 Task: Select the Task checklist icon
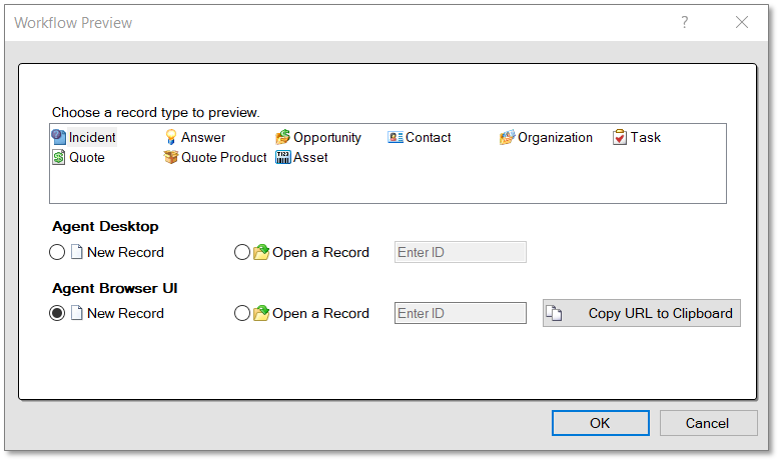(620, 138)
